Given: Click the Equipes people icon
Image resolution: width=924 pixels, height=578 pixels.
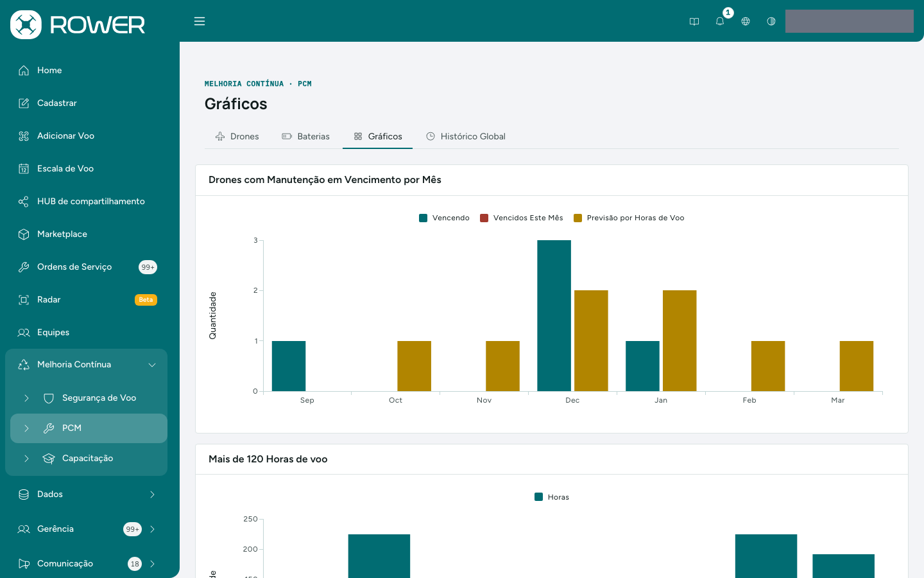Looking at the screenshot, I should click(x=24, y=333).
